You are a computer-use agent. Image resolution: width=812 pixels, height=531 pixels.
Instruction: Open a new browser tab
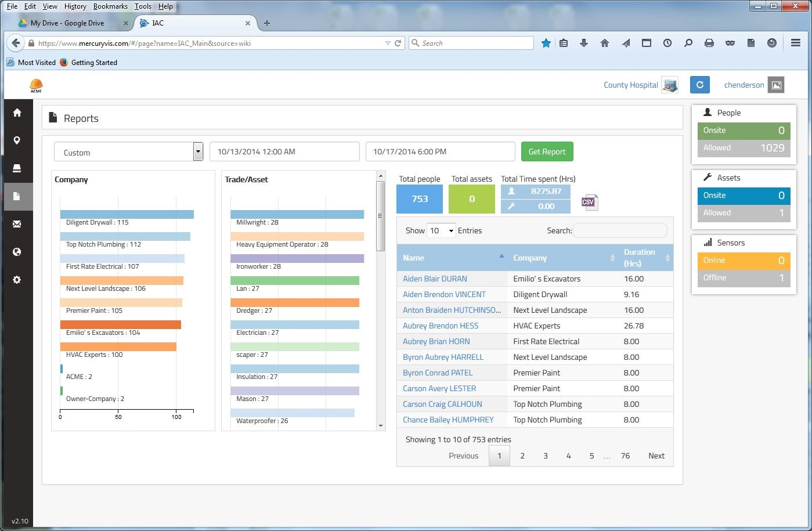267,23
